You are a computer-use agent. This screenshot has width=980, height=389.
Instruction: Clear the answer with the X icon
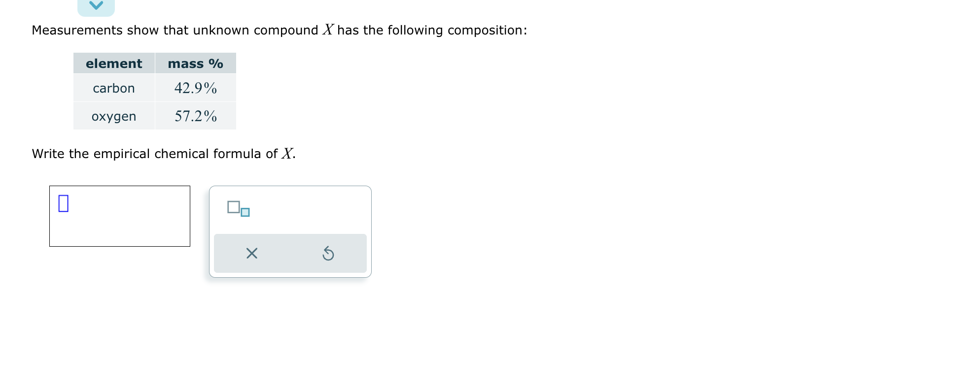click(251, 254)
